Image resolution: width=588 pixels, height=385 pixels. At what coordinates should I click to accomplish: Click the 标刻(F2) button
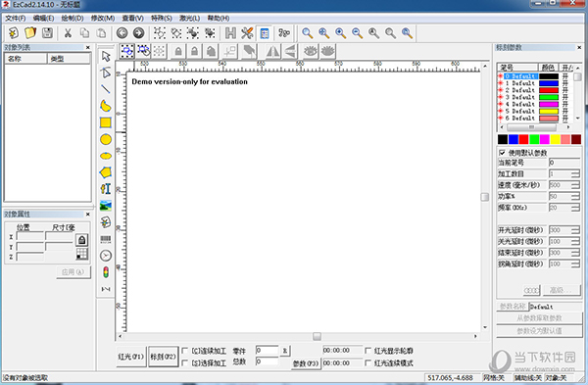[x=163, y=357]
